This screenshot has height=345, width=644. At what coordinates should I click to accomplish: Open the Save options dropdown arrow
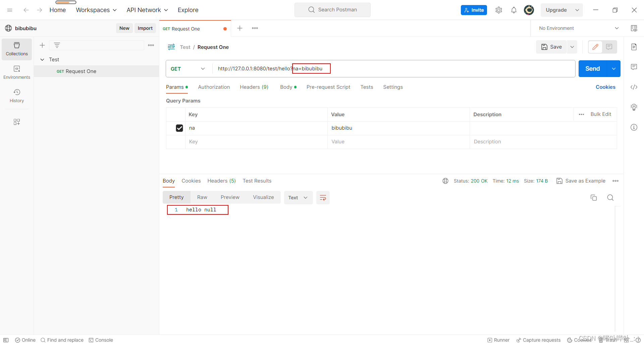pyautogui.click(x=572, y=47)
